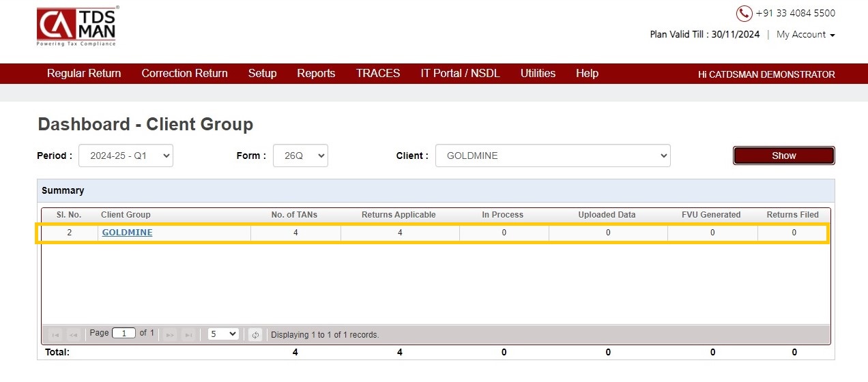Open the Period dropdown 2024-25 - Q1
868x382 pixels.
tap(126, 156)
